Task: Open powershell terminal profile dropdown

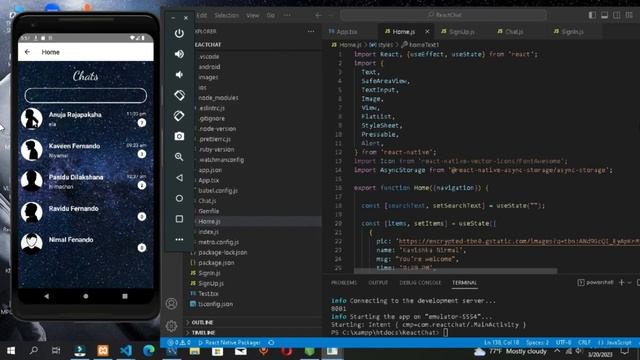Action: (x=630, y=282)
